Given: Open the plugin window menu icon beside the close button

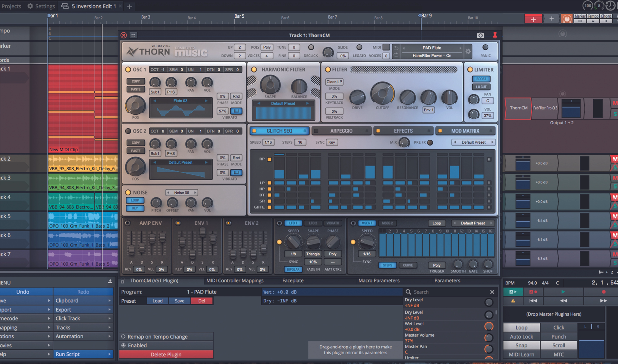Looking at the screenshot, I should tap(133, 35).
